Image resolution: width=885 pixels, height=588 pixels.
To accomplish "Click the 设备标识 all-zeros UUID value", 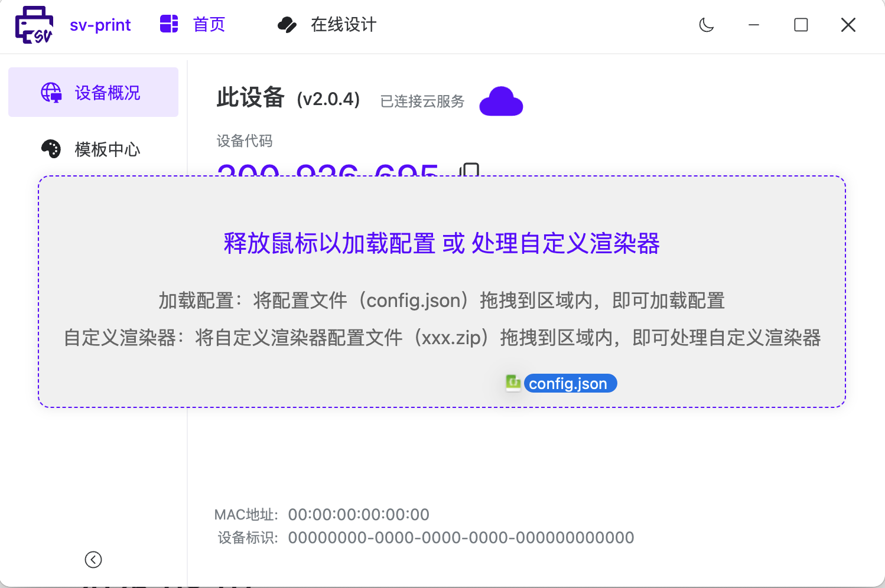I will pos(461,538).
